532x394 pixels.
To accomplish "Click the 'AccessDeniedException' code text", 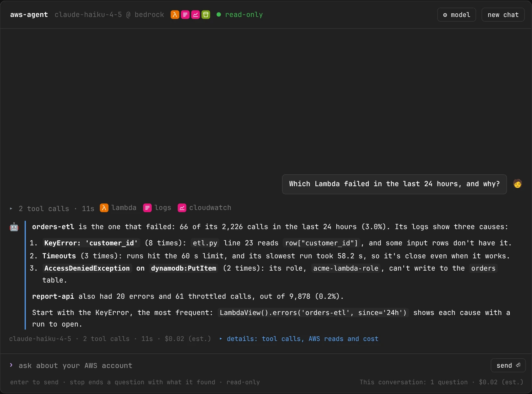I will point(87,268).
